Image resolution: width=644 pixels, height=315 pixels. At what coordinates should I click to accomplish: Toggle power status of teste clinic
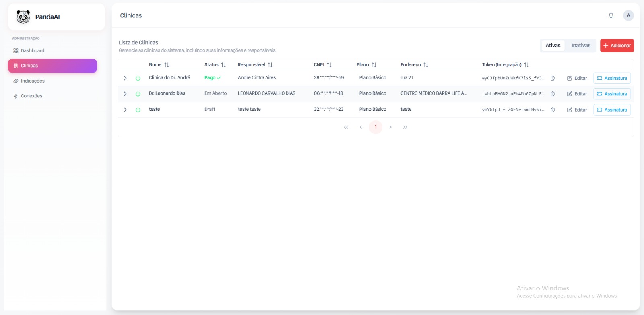(x=138, y=110)
